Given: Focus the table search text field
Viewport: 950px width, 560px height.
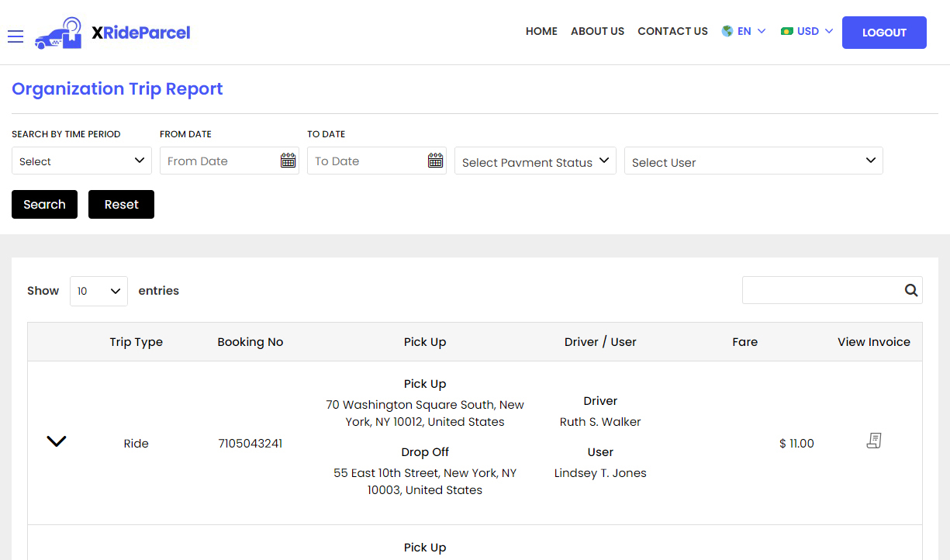Looking at the screenshot, I should pos(820,290).
